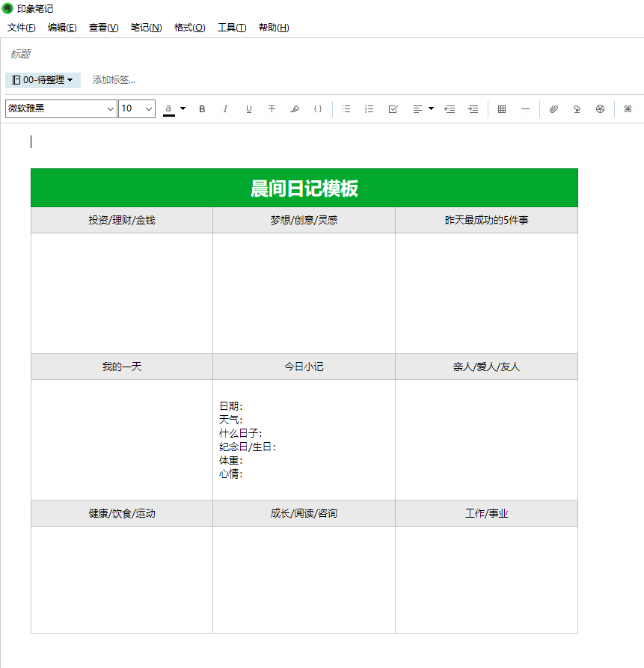The height and width of the screenshot is (668, 644).
Task: Insert a code block
Action: tap(318, 109)
